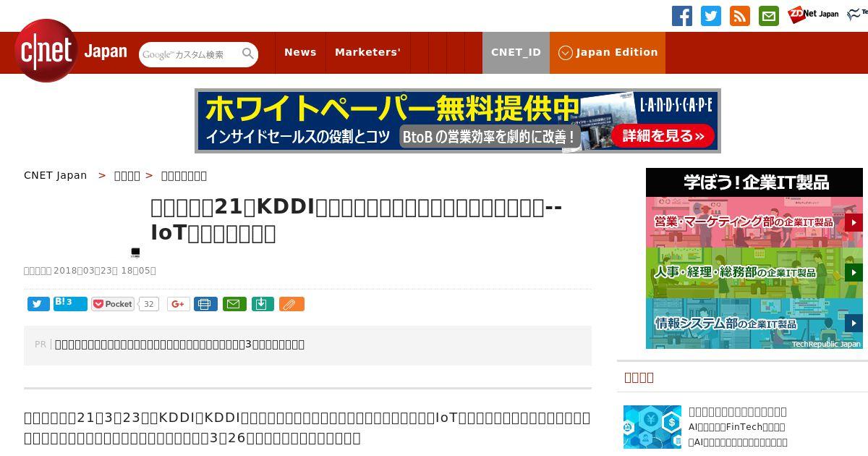The height and width of the screenshot is (456, 868).
Task: Click the search magnifier icon
Action: tap(248, 54)
